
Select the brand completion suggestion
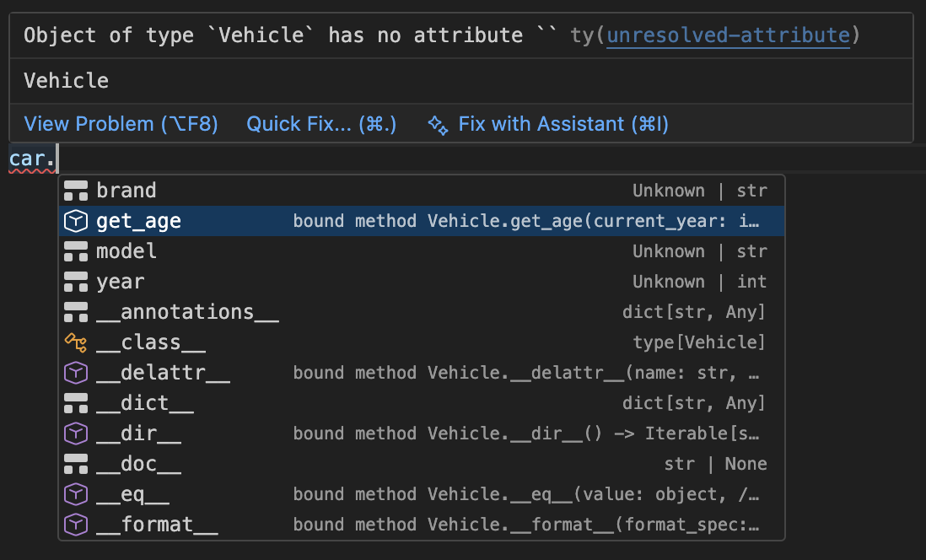(x=127, y=191)
